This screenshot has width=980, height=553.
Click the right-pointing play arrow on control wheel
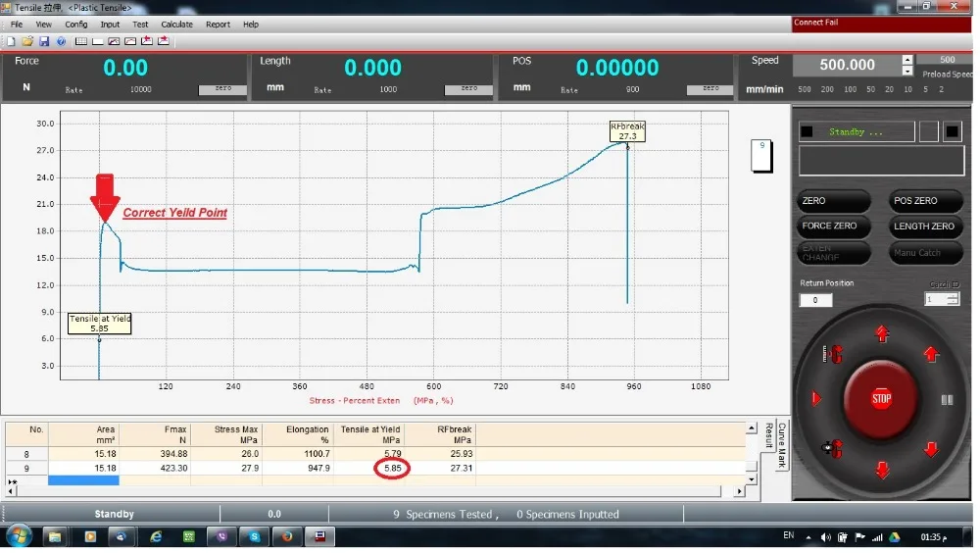click(815, 399)
